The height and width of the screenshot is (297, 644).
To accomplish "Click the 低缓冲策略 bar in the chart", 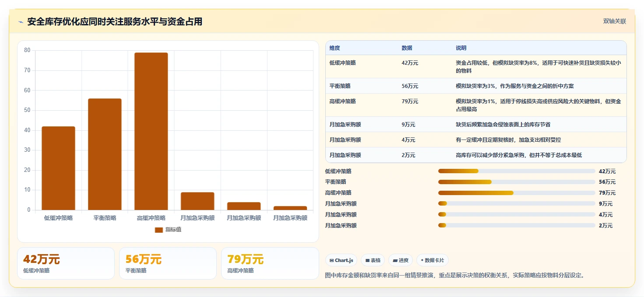I will coord(58,168).
